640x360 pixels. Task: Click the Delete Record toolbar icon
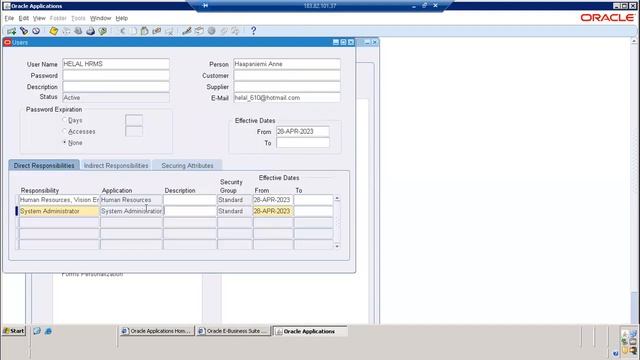click(169, 31)
